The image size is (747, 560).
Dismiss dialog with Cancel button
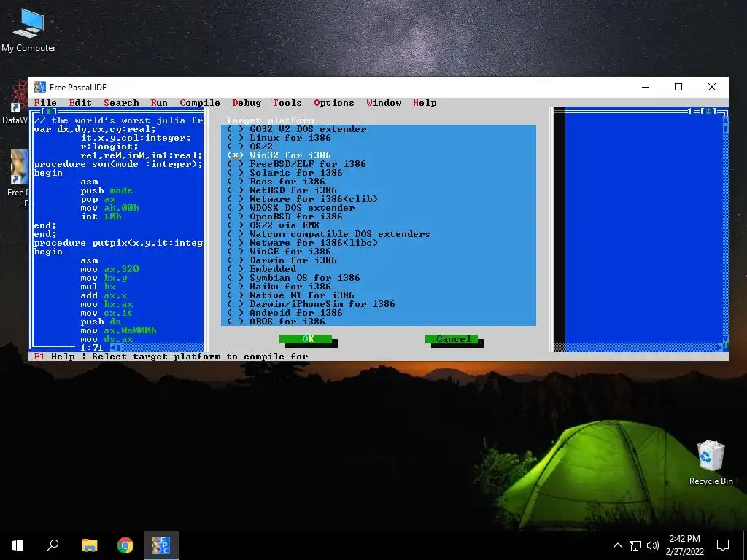click(452, 339)
